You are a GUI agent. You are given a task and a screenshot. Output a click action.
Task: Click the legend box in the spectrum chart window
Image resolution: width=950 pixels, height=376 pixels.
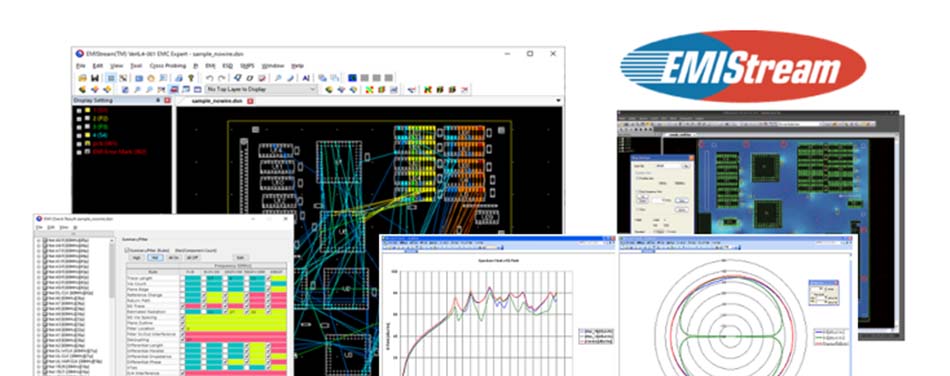[x=597, y=336]
